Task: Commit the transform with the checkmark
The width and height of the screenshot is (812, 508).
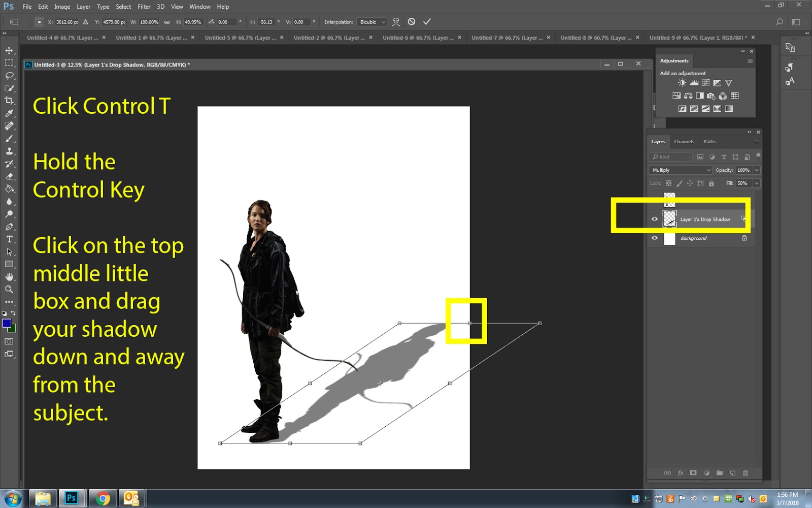Action: (x=427, y=21)
